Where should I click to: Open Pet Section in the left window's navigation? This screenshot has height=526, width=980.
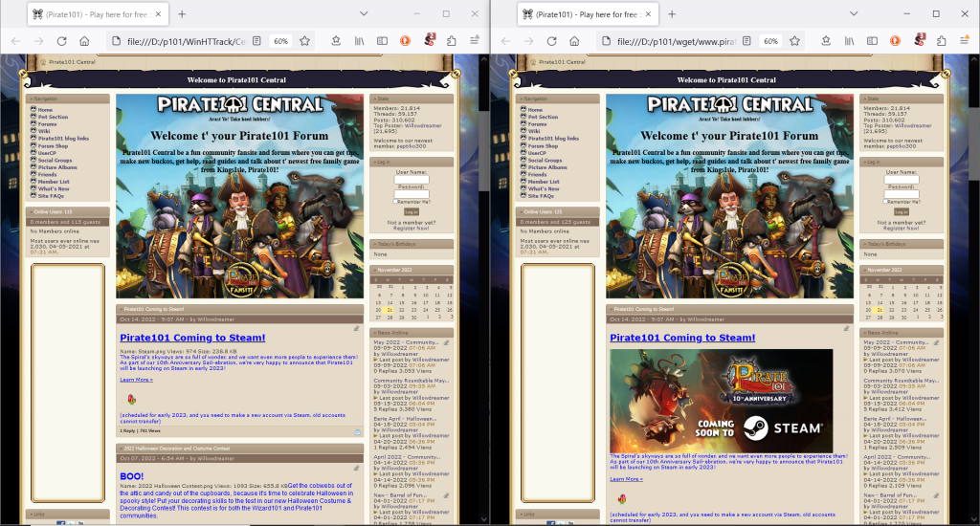coord(53,117)
